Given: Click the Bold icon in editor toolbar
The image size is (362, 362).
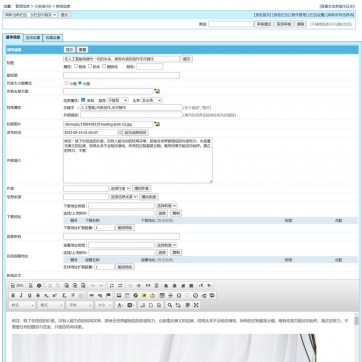Looking at the screenshot, I should point(13,295).
